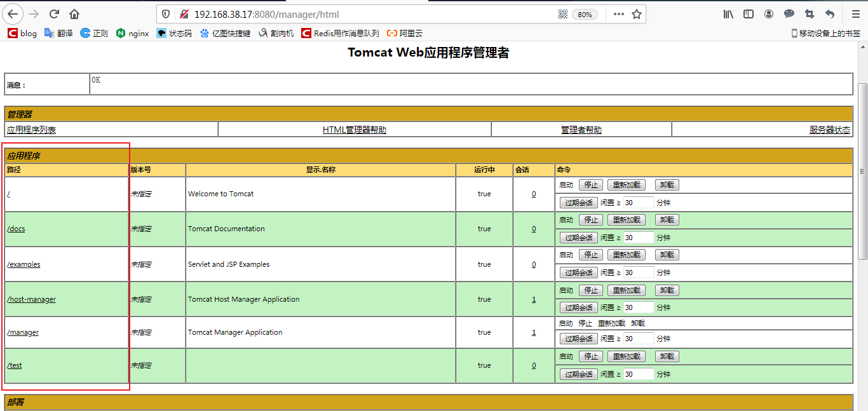This screenshot has width=868, height=411.
Task: Open the nginx bookmark
Action: point(132,33)
